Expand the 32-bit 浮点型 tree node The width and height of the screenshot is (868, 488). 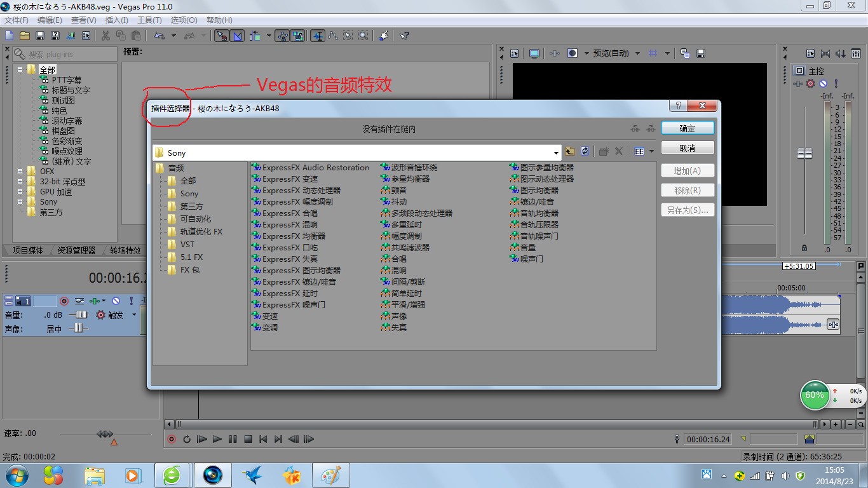pyautogui.click(x=20, y=181)
